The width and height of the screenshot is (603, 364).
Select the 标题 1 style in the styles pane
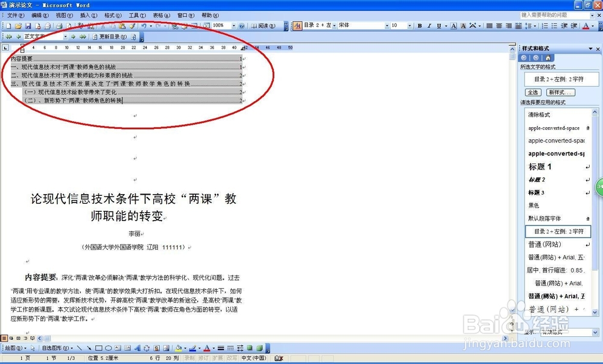(541, 167)
